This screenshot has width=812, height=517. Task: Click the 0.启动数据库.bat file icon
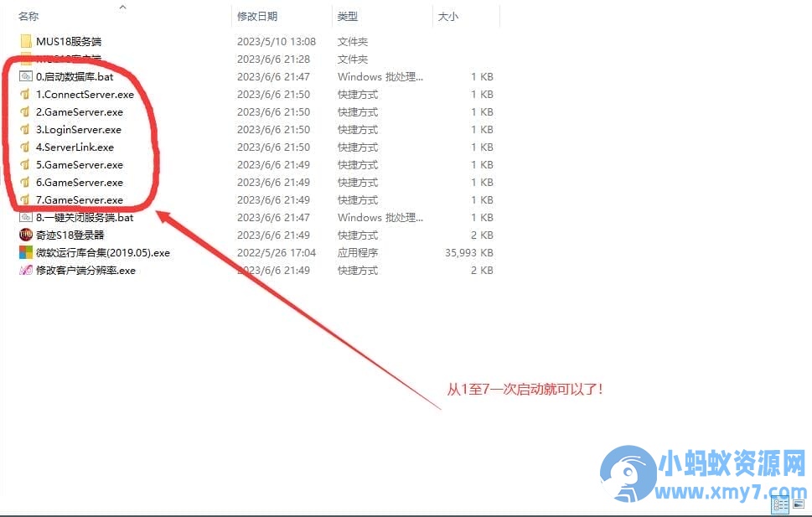pyautogui.click(x=25, y=76)
